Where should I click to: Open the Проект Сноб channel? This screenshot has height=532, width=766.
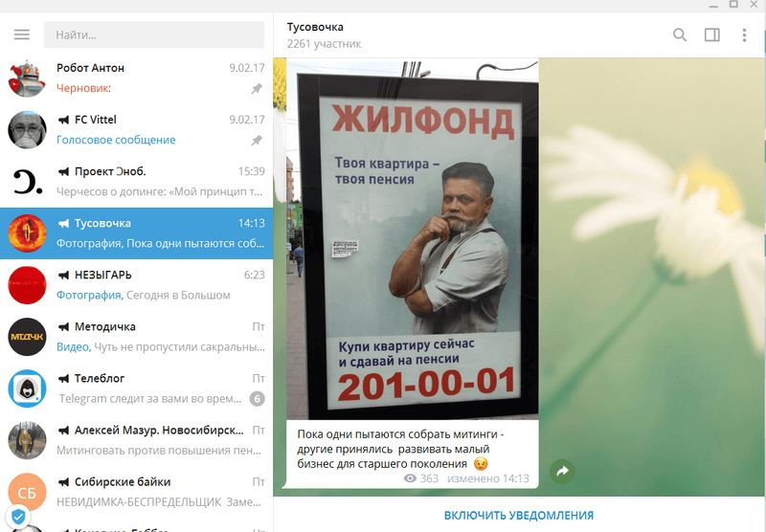136,182
